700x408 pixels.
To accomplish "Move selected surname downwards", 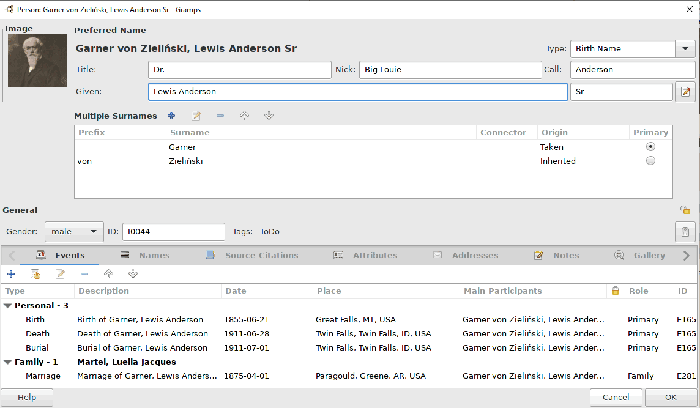I will pos(269,116).
